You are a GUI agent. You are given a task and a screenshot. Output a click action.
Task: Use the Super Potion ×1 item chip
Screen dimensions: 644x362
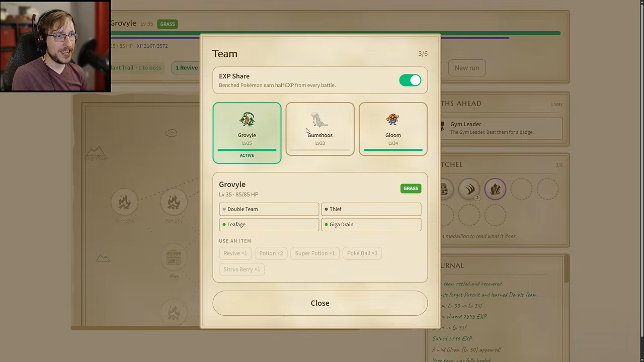315,253
